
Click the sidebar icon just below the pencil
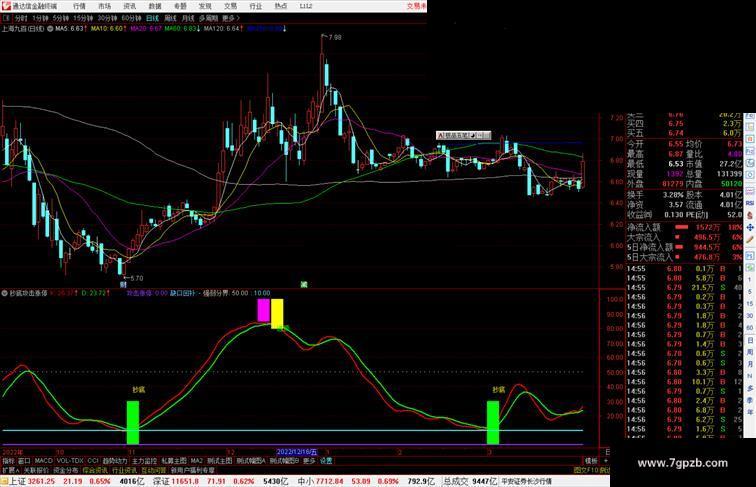[750, 254]
